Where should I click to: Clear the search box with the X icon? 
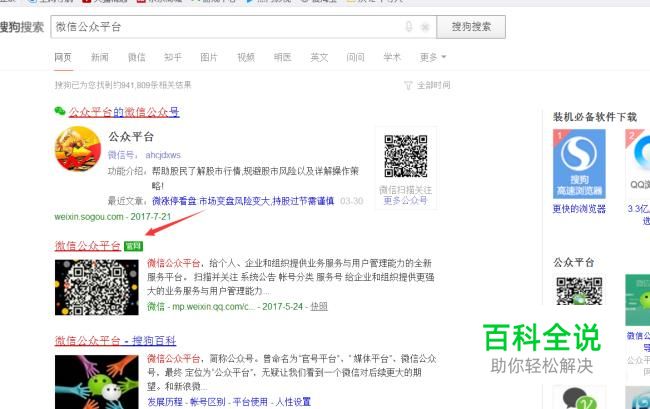tap(425, 27)
